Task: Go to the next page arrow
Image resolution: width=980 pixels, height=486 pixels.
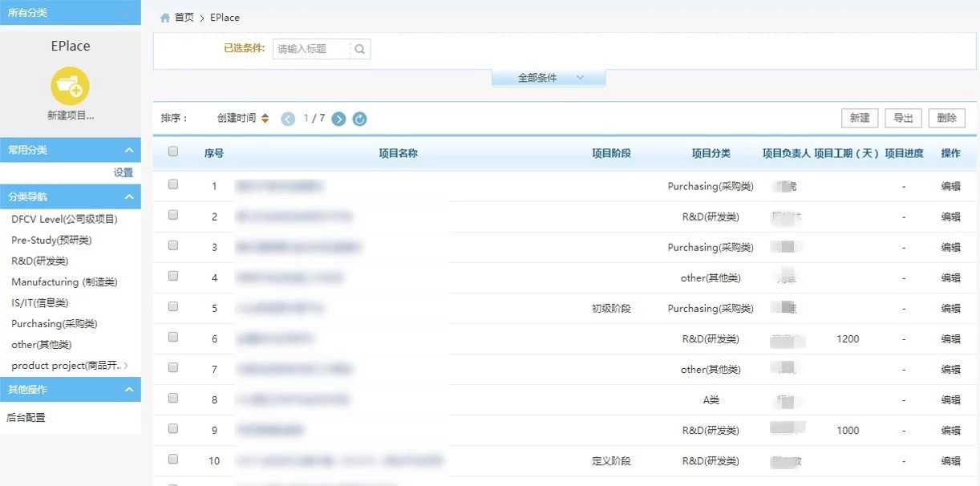Action: [x=338, y=119]
